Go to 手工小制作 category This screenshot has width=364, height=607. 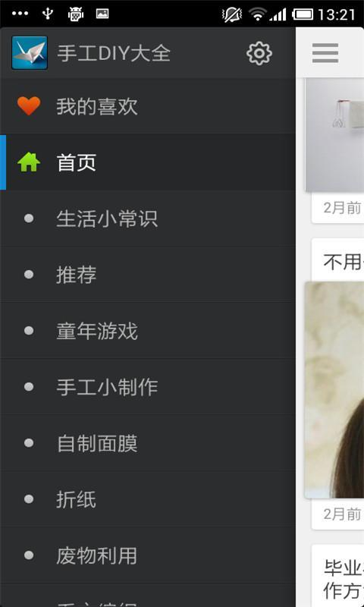pos(148,387)
